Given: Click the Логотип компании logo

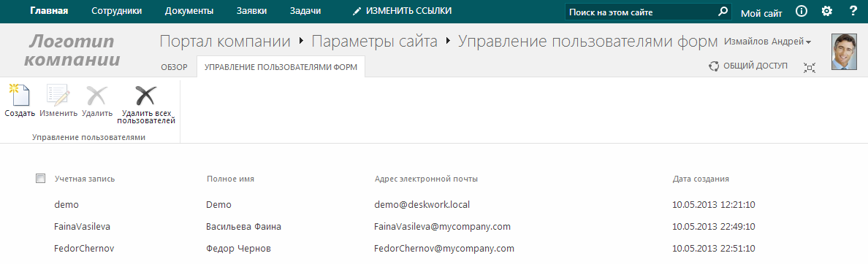Looking at the screenshot, I should [x=72, y=50].
